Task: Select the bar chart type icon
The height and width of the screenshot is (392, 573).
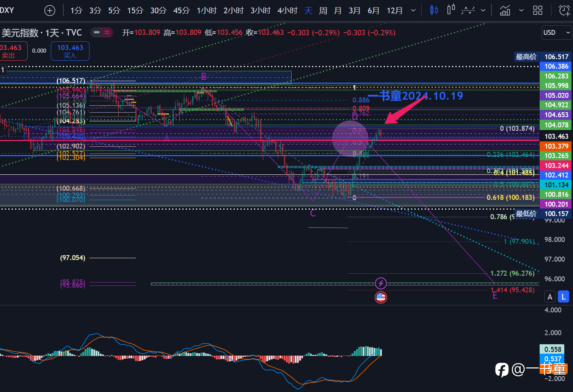Action: 451,10
